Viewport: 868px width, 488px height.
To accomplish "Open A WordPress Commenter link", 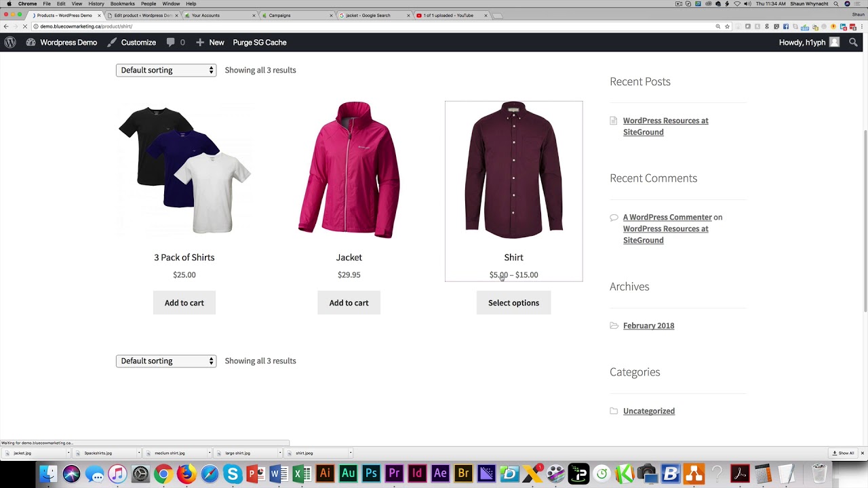I will (667, 217).
